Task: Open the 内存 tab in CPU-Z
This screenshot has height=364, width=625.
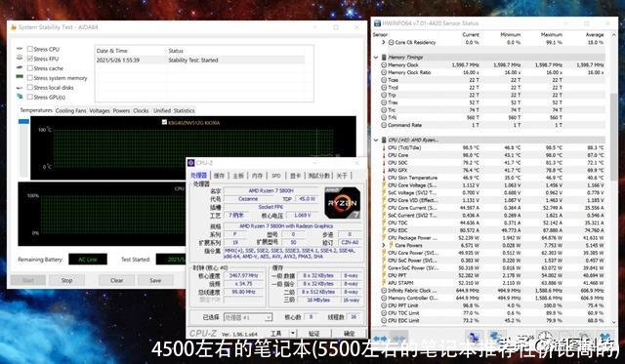Action: [x=258, y=176]
